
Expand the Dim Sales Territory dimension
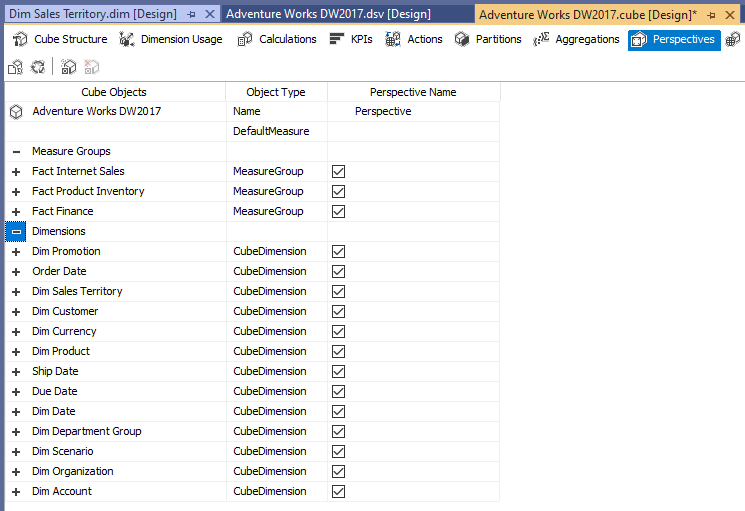point(16,292)
